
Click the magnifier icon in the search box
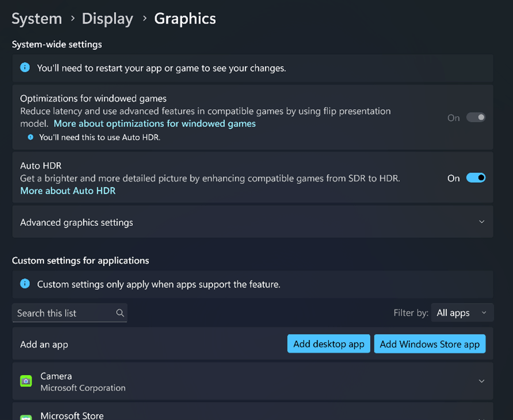[x=120, y=313]
